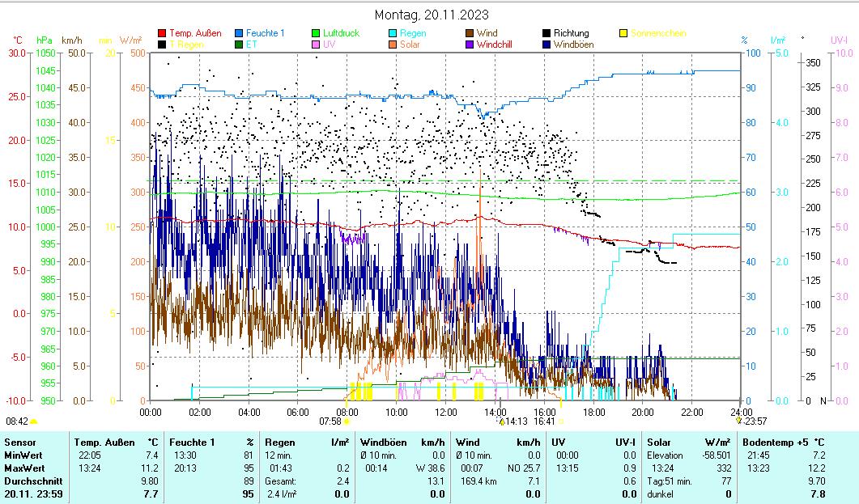The image size is (859, 504).
Task: Click the moon marker at 14:13
Action: tap(501, 421)
